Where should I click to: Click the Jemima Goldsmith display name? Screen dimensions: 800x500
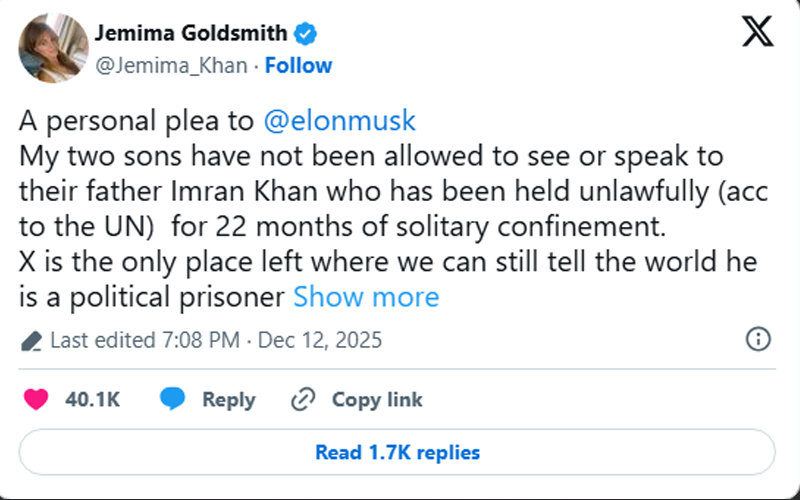pyautogui.click(x=191, y=35)
